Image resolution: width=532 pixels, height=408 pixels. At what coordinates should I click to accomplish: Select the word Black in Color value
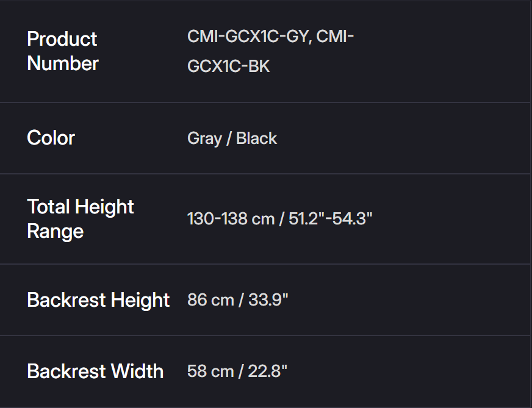click(256, 138)
